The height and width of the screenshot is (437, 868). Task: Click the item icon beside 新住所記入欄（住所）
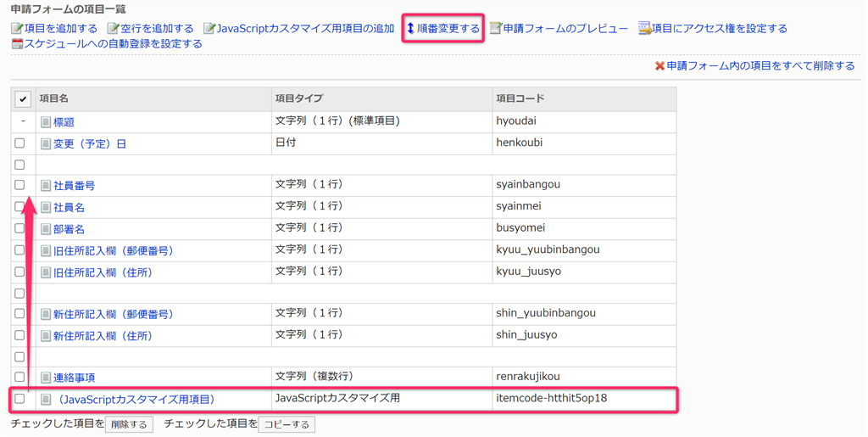coord(46,336)
